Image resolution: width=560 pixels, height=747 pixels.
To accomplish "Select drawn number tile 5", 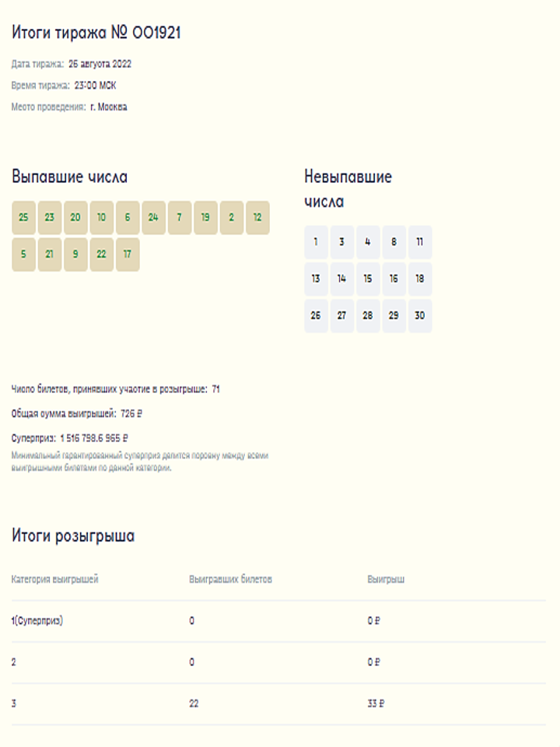I will [23, 254].
